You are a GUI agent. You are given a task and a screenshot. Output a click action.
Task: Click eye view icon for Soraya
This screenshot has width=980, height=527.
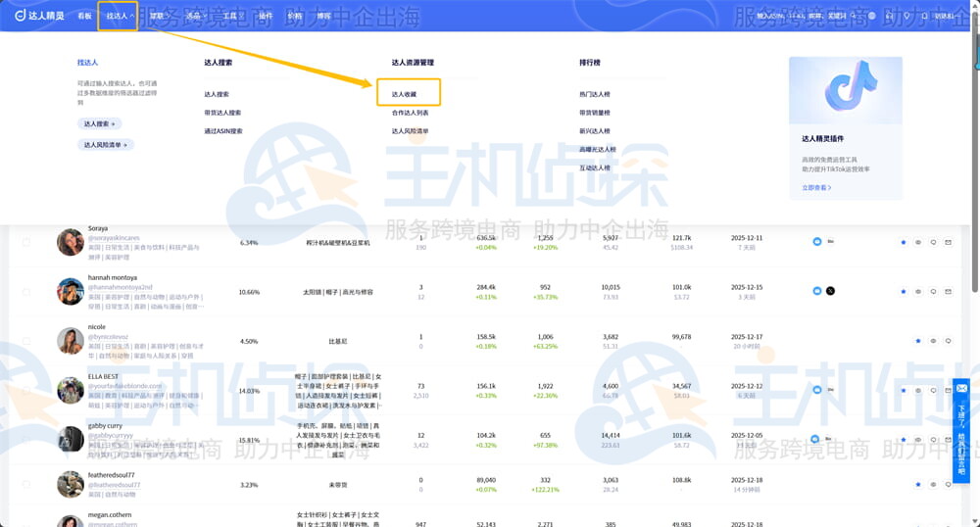click(918, 242)
